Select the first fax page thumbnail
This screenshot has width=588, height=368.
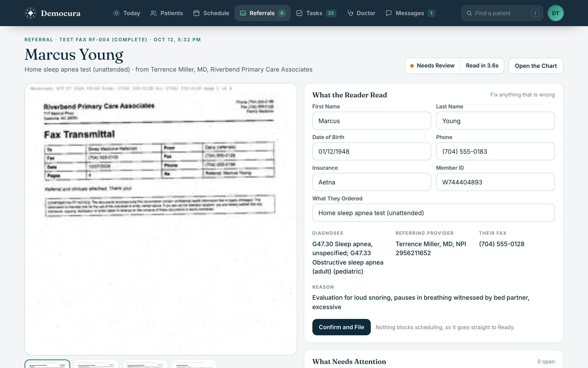[47, 364]
